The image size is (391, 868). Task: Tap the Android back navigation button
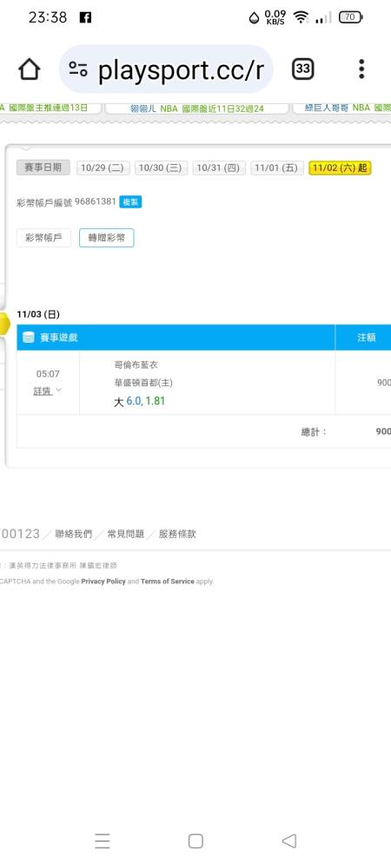coord(289,840)
